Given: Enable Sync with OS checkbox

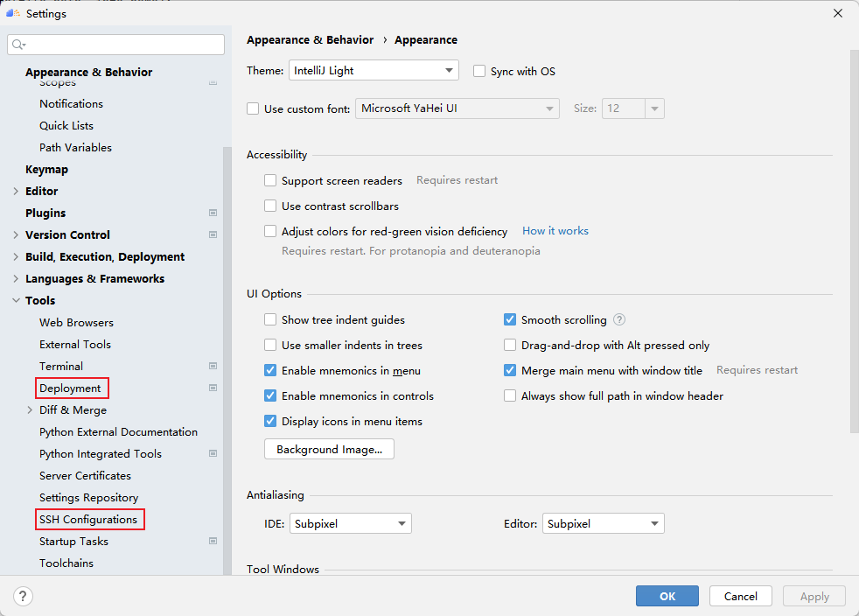Looking at the screenshot, I should click(479, 71).
